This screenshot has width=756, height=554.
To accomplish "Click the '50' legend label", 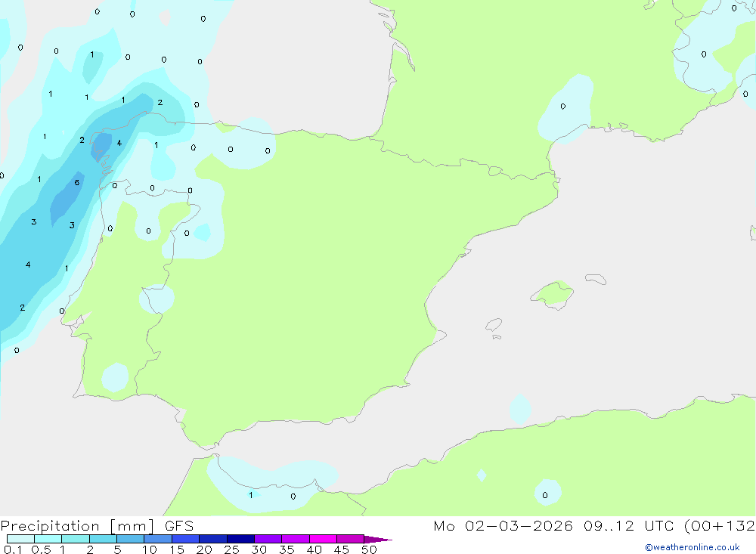I will point(369,549).
